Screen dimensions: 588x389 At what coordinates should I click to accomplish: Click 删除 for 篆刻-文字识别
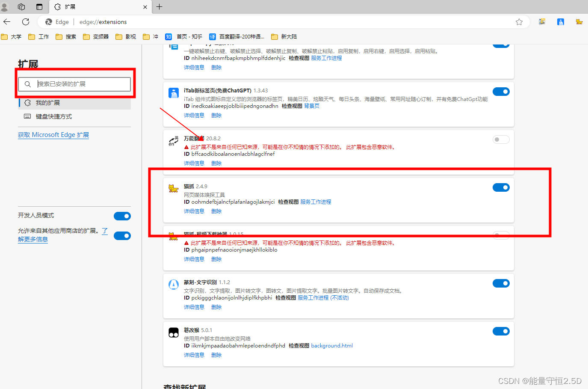coord(216,307)
